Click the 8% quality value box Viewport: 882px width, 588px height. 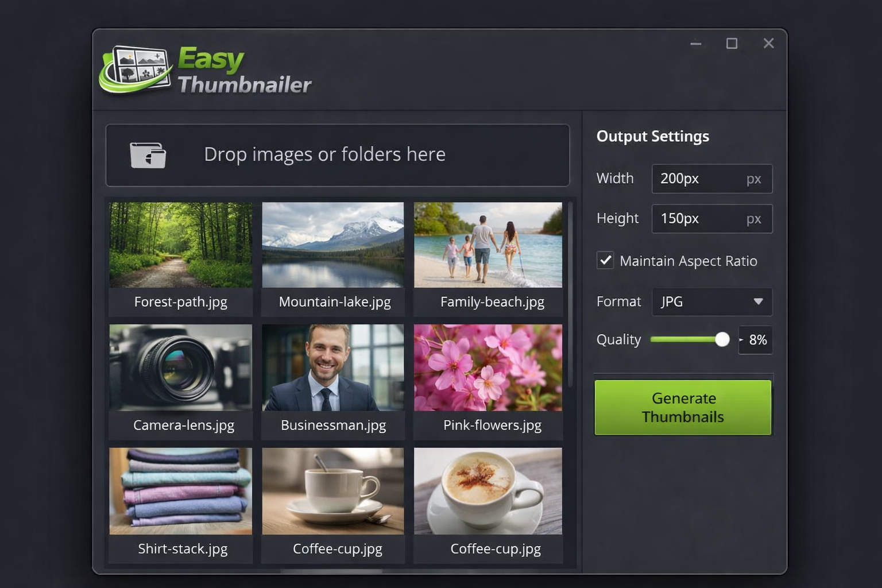(756, 340)
